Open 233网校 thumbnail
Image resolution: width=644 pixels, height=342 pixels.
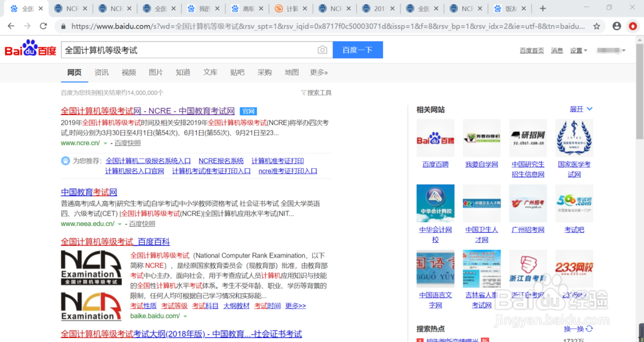(x=574, y=269)
